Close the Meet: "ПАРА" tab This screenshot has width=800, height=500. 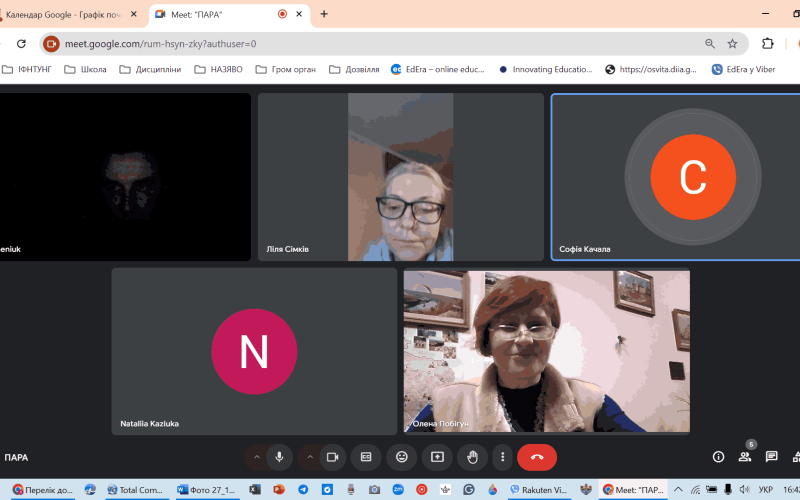[299, 14]
